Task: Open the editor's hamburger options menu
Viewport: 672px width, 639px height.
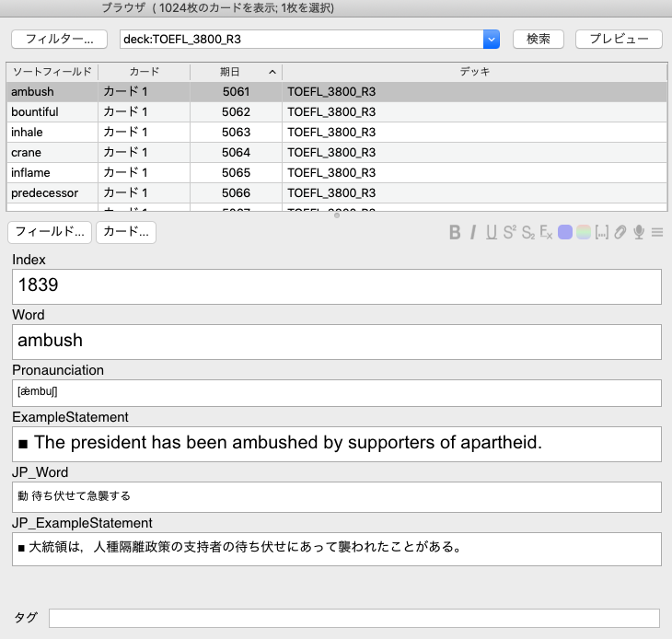Action: [657, 232]
